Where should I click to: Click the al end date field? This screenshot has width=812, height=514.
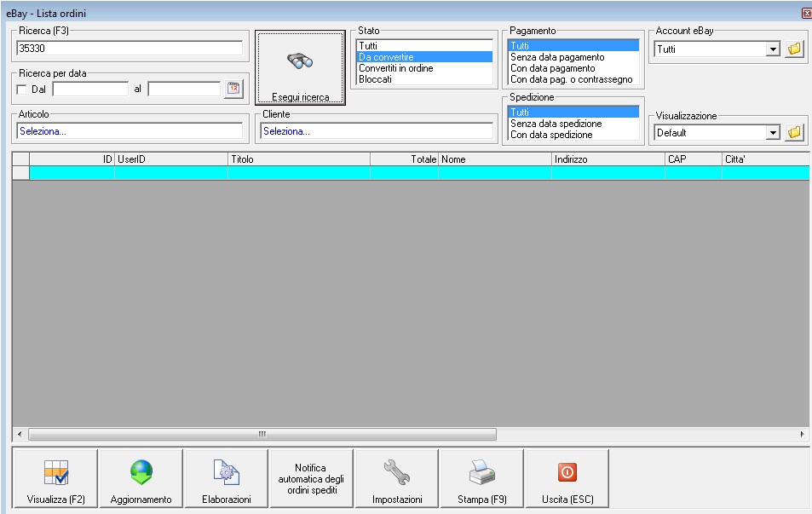184,90
